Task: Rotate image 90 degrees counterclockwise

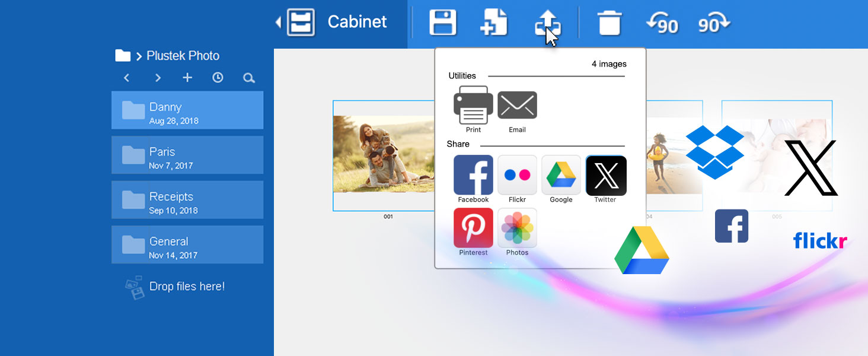Action: [x=662, y=24]
